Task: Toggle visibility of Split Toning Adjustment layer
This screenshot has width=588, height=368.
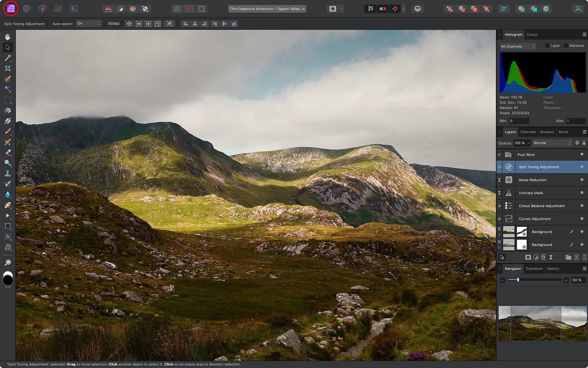Action: click(x=582, y=167)
